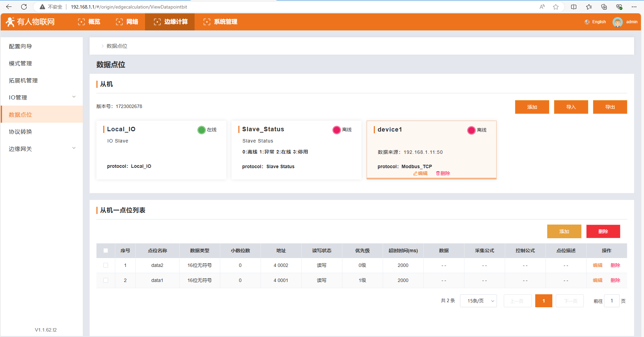Switch to the 系统管理 tab
644x337 pixels.
coord(220,22)
